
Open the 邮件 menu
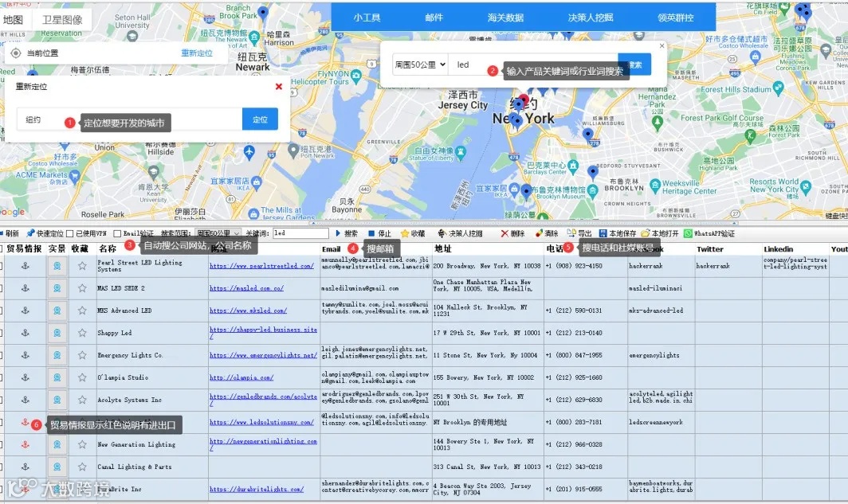click(434, 18)
